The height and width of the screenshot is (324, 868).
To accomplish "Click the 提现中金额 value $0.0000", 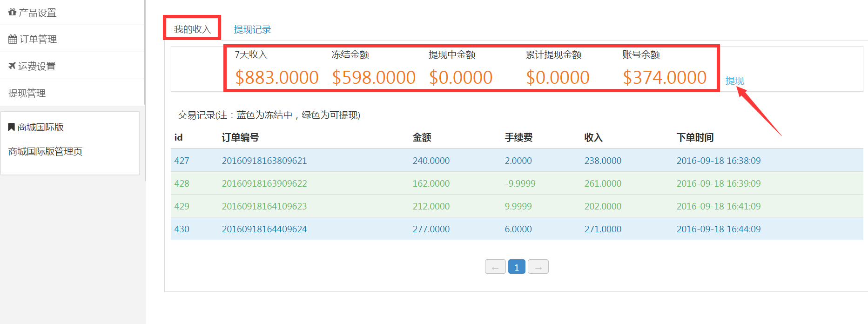I will tap(461, 77).
